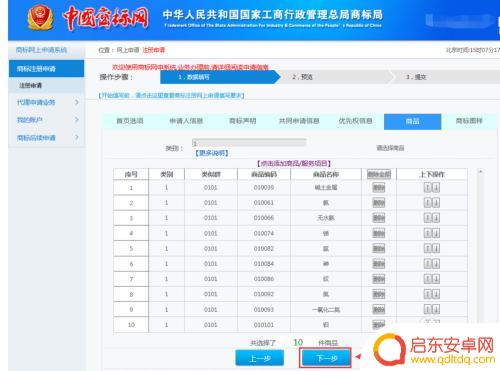Image resolution: width=500 pixels, height=371 pixels.
Task: Select the highlighted 商品 tab
Action: pyautogui.click(x=413, y=121)
